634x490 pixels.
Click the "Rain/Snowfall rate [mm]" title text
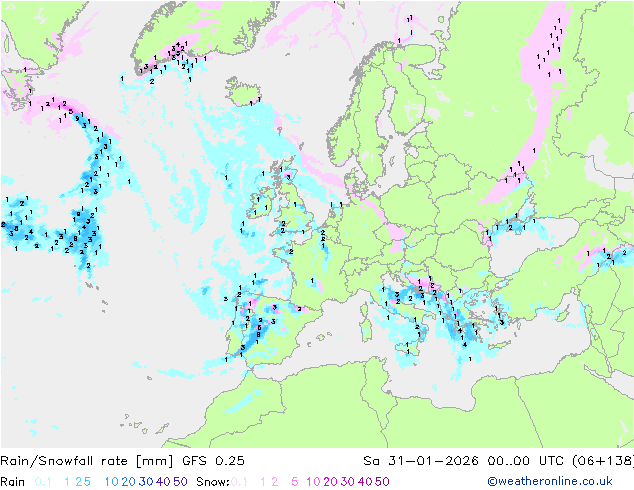87,461
